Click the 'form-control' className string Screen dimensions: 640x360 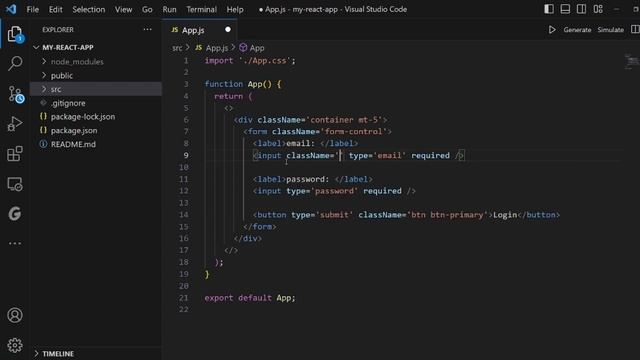pos(353,131)
